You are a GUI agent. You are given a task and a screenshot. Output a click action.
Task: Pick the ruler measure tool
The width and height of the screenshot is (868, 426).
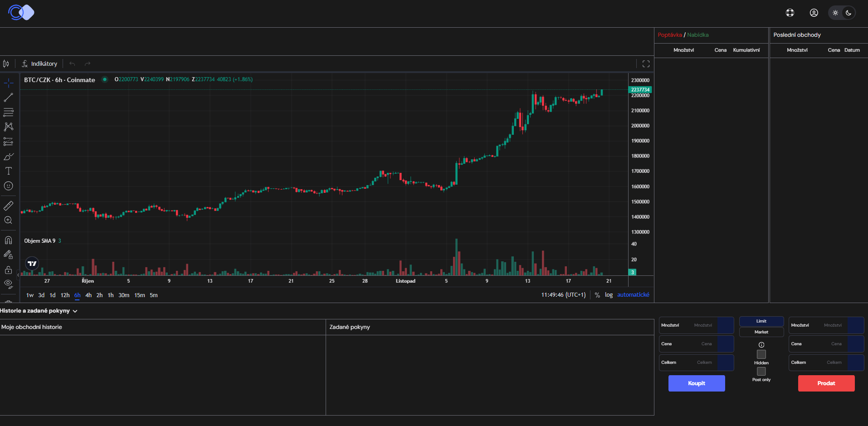9,206
